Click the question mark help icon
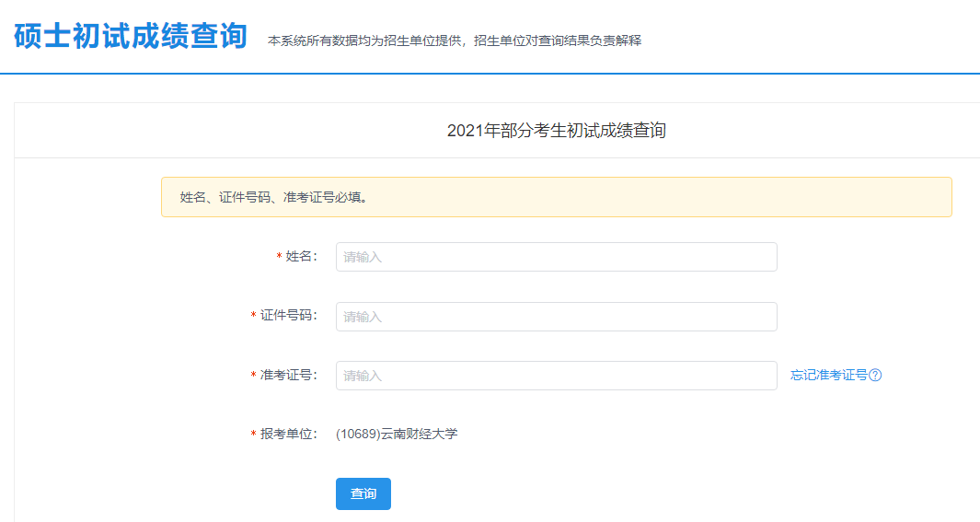Viewport: 980px width, 522px height. tap(875, 375)
